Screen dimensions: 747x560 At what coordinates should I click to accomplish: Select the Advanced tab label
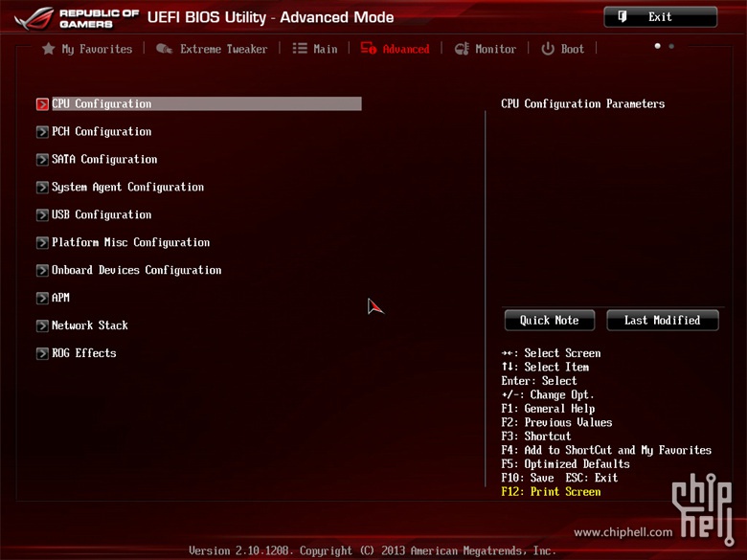pos(406,49)
